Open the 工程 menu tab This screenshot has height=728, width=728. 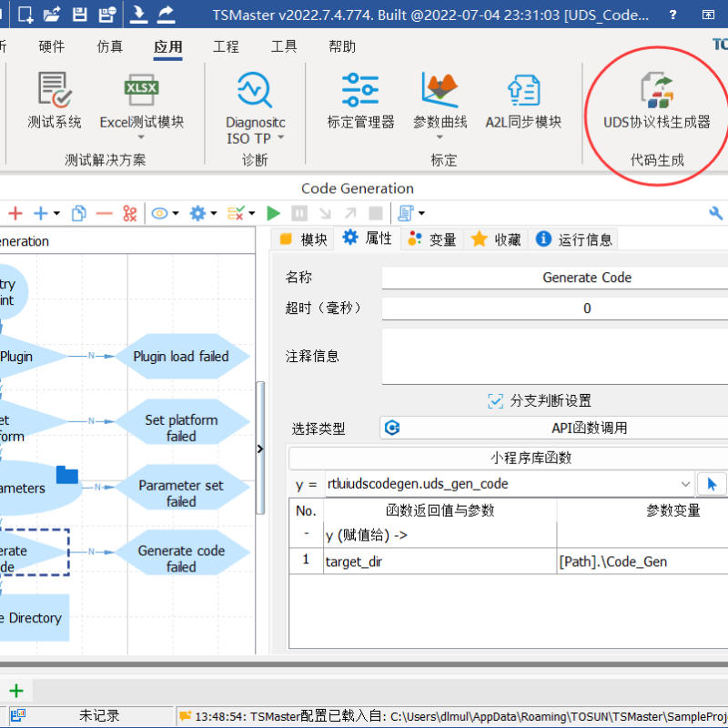point(226,46)
